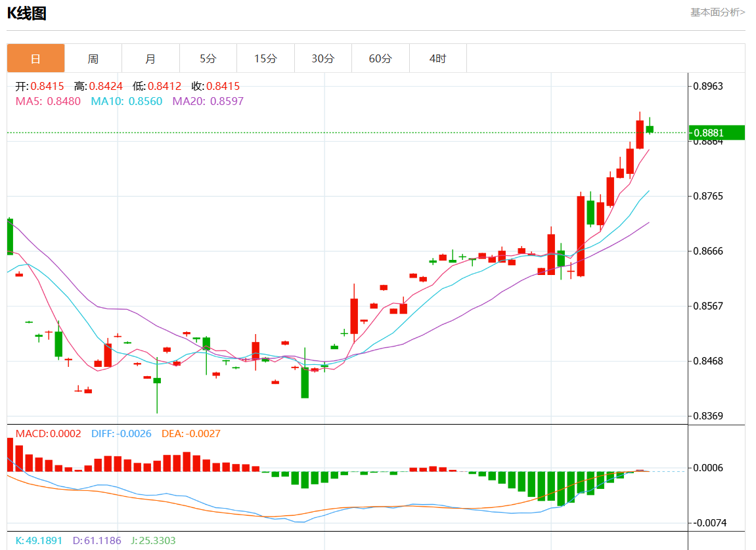Click the -0.0074 MACD axis label

[x=710, y=522]
